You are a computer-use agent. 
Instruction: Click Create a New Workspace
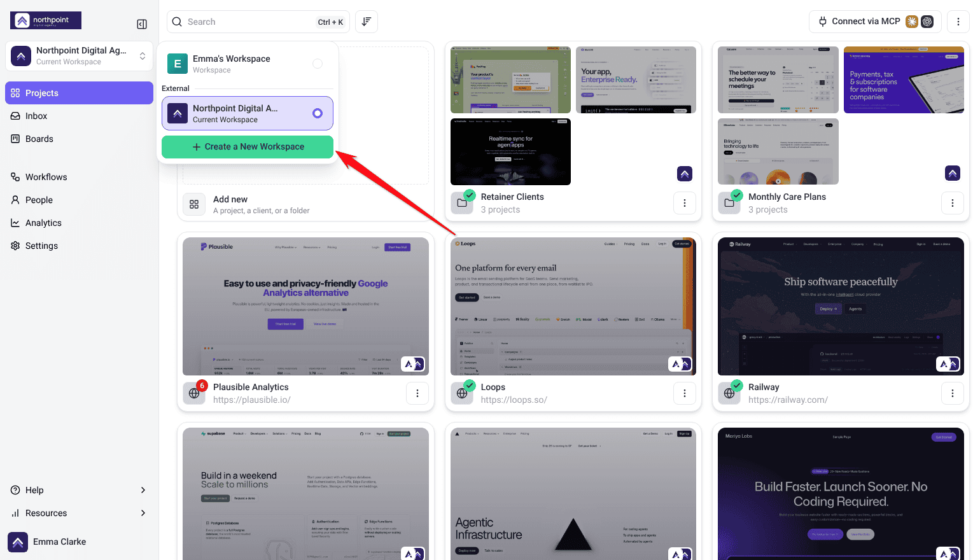[x=248, y=147]
